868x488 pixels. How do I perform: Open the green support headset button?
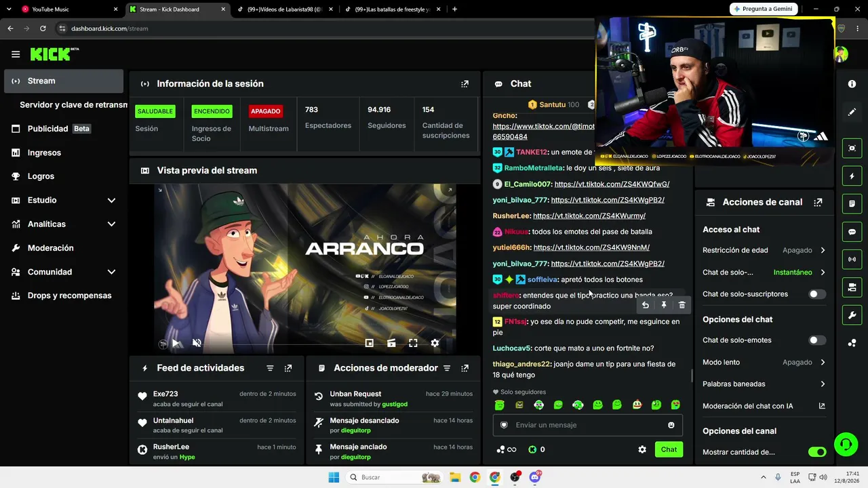845,445
